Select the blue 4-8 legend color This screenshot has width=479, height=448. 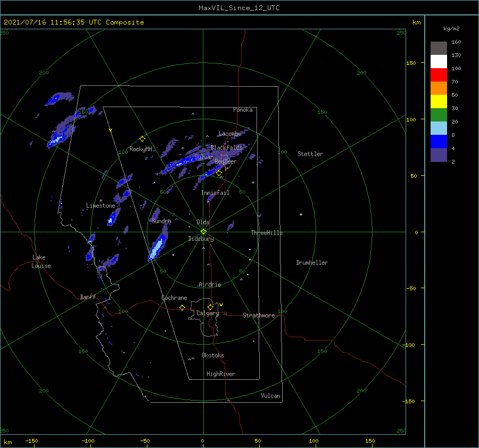[439, 142]
